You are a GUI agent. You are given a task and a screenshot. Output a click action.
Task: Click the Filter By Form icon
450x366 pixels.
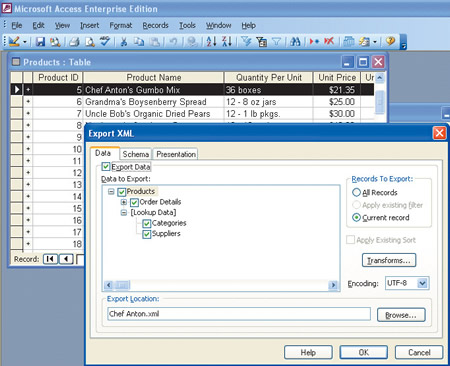262,42
